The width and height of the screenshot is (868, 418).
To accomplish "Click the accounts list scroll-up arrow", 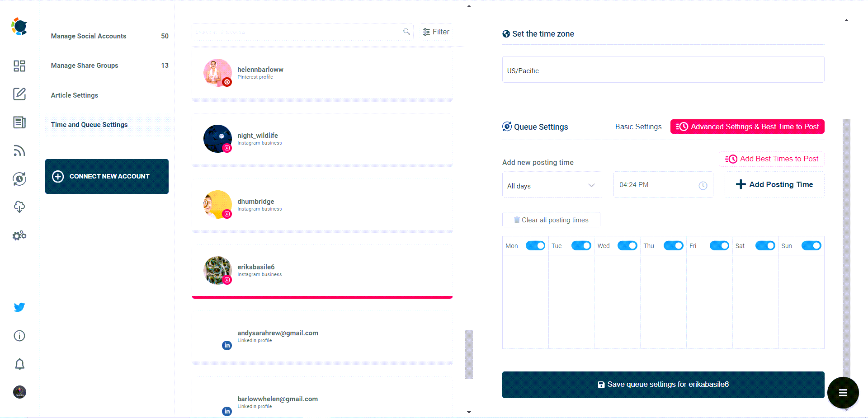I will (x=469, y=6).
